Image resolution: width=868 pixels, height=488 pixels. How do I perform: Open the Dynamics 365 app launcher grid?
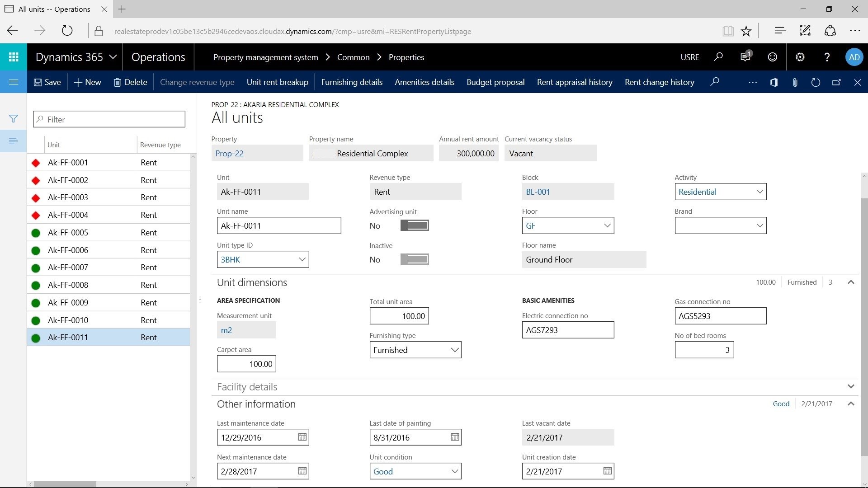[14, 57]
